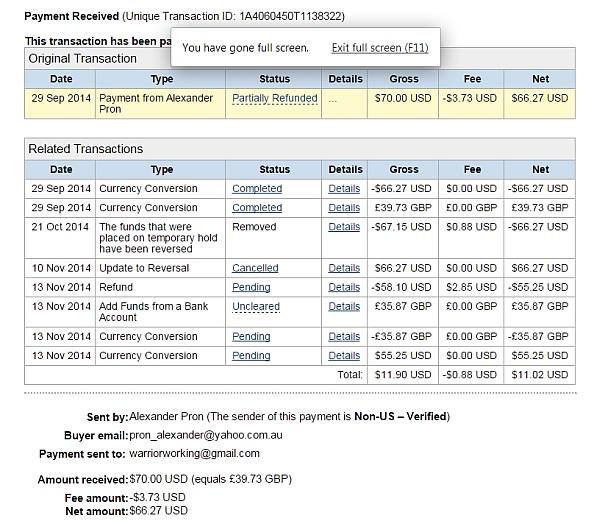
Task: Click the ellipsis in the Original Transaction Details column
Action: (x=333, y=100)
